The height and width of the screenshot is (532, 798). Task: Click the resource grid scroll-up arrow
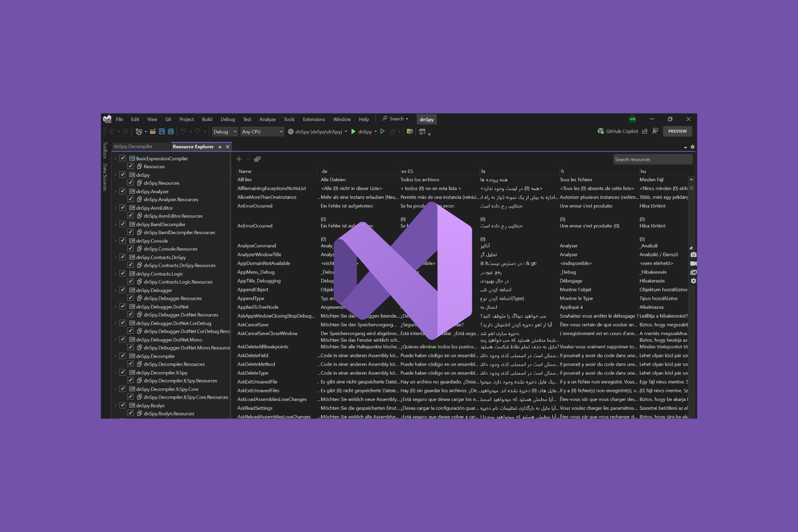point(691,180)
